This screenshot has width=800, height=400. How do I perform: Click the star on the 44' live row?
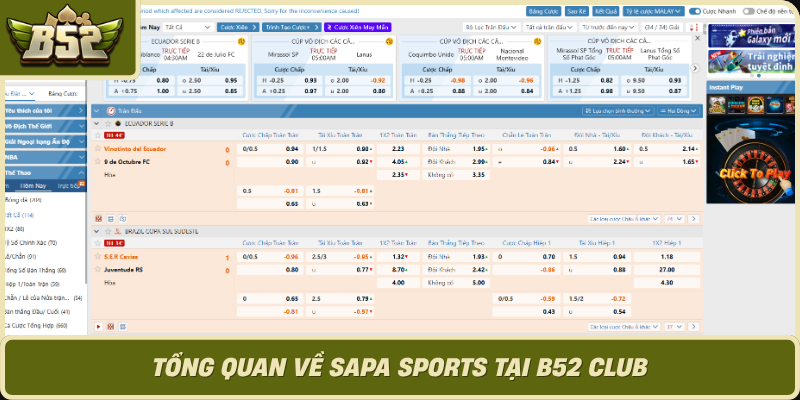click(x=97, y=135)
